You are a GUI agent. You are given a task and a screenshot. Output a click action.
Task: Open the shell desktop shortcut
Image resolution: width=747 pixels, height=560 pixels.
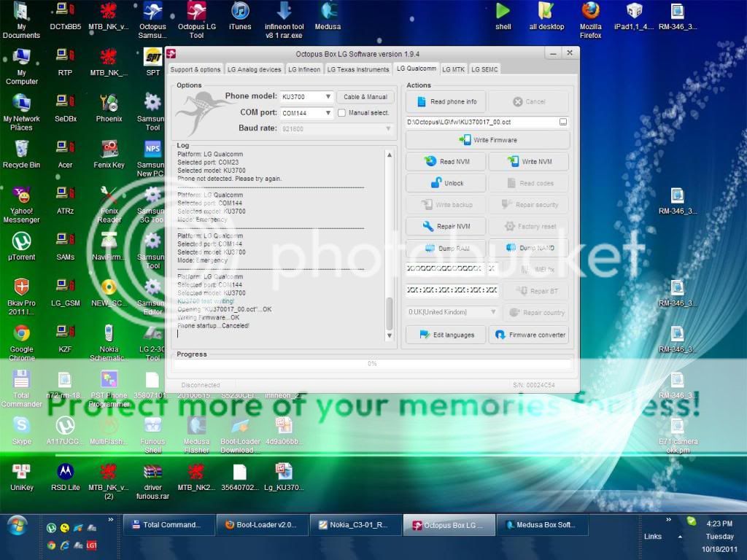(x=503, y=16)
